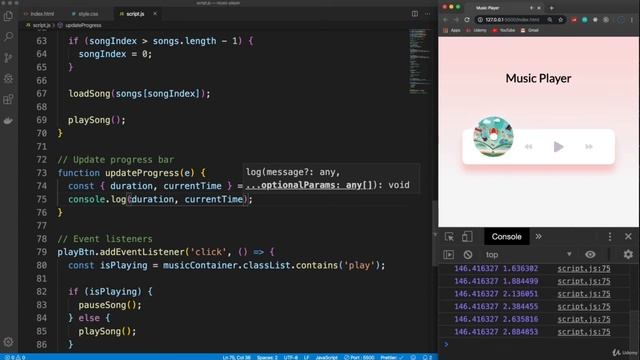Viewport: 640px width, 360px height.
Task: Open the JavaScript context 'top' dropdown
Action: pos(529,255)
